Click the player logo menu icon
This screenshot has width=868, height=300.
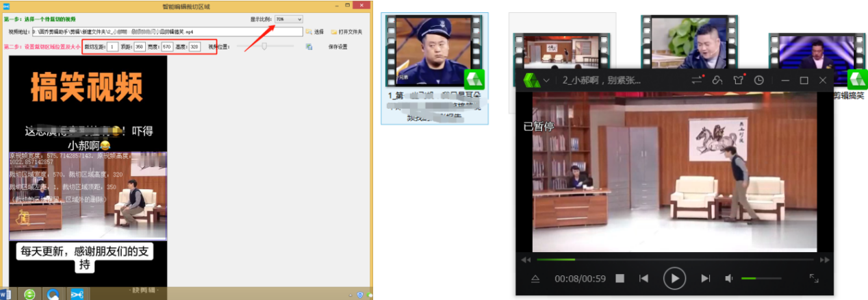[x=531, y=80]
